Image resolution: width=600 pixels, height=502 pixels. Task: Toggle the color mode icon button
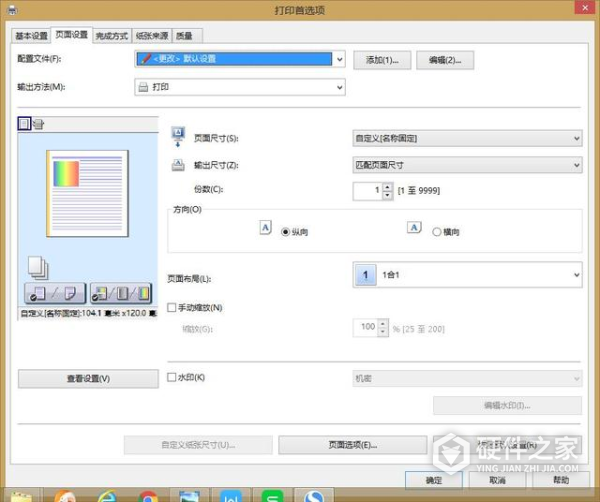click(121, 294)
